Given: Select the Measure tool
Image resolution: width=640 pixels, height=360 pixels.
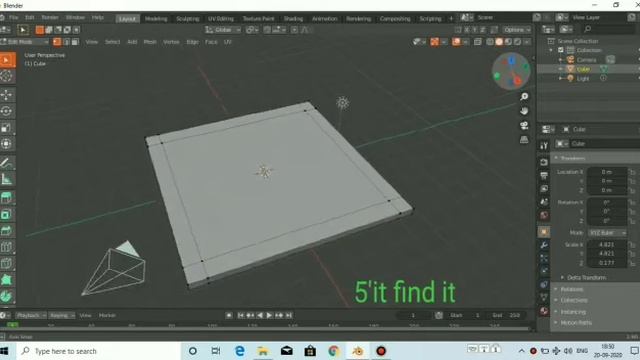Looking at the screenshot, I should (x=7, y=179).
